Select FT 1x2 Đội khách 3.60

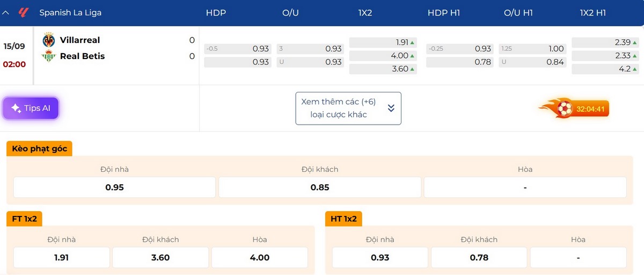(x=160, y=257)
